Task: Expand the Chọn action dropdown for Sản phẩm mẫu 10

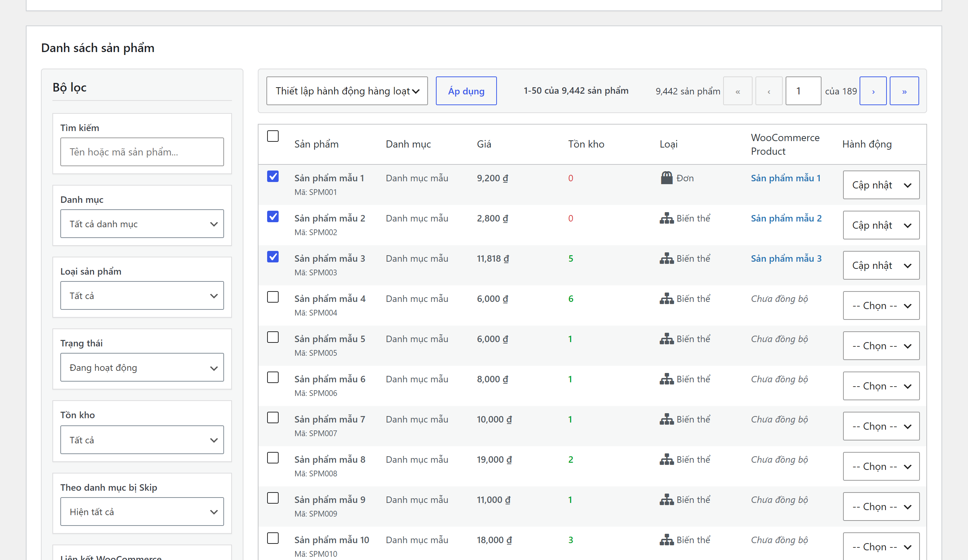Action: tap(881, 547)
